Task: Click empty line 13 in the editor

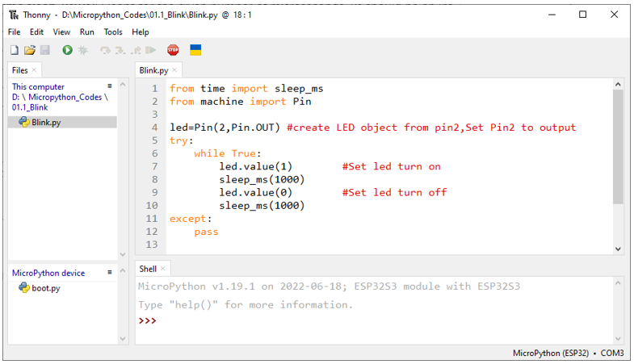Action: click(388, 245)
